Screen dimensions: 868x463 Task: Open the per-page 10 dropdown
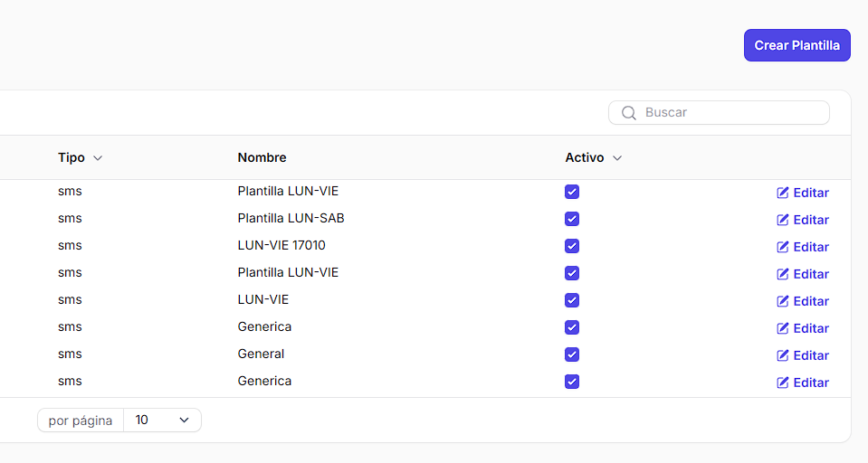tap(162, 420)
